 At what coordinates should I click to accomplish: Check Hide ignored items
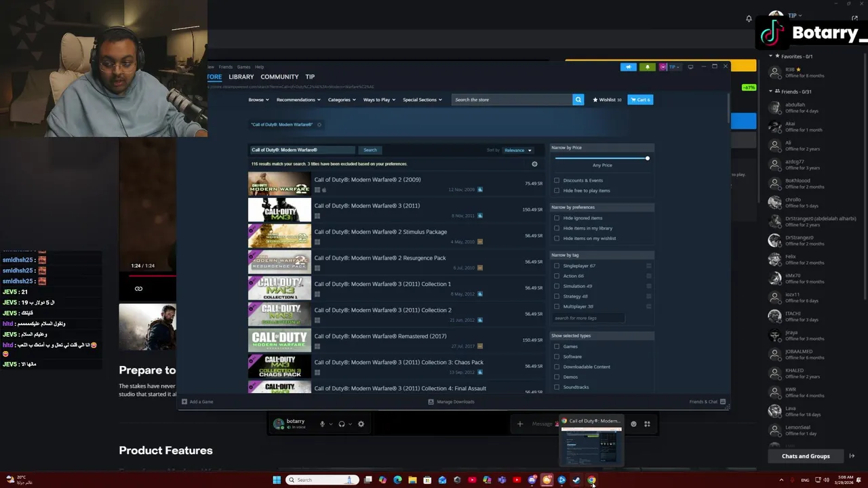click(557, 218)
